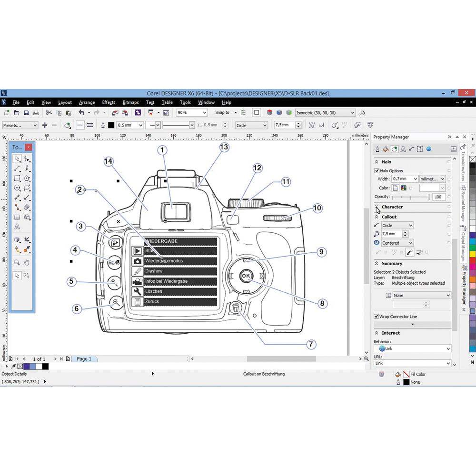Select the Zoom tool in the toolbox
Image resolution: width=476 pixels, height=476 pixels.
pos(17,262)
